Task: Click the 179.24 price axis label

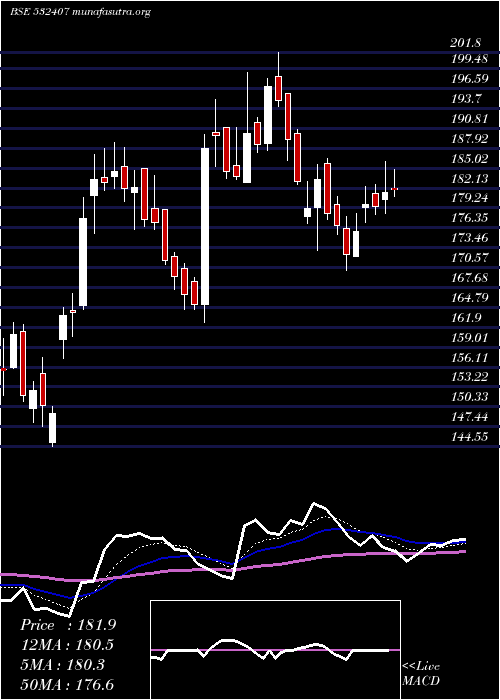Action: 468,198
